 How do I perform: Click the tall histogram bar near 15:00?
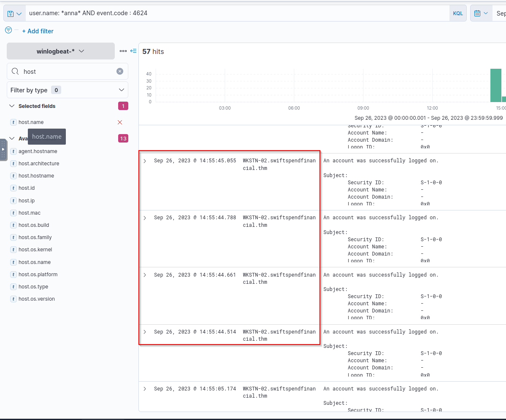tap(495, 86)
